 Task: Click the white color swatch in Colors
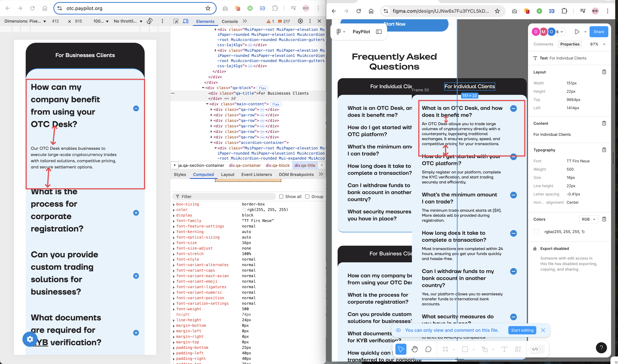[536, 231]
